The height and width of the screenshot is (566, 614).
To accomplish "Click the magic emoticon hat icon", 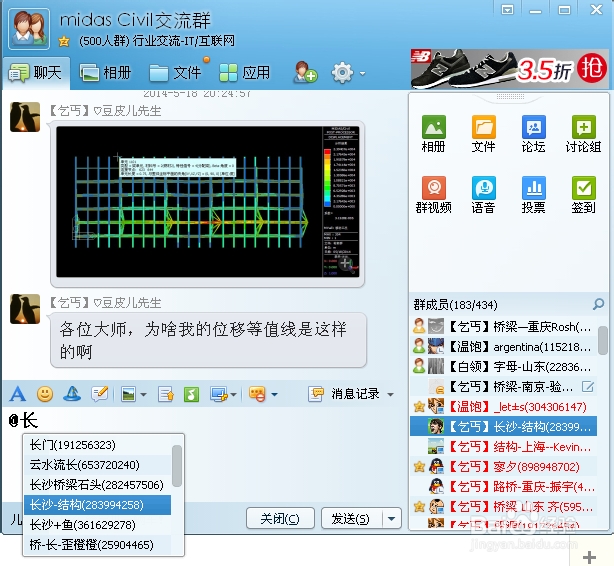I will click(72, 394).
